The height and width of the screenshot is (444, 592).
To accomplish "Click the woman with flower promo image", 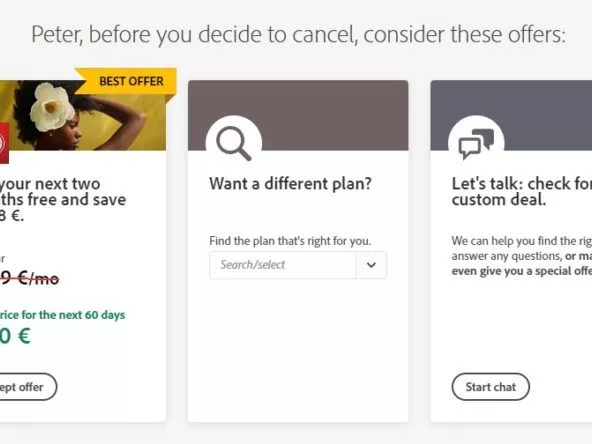I will tap(83, 115).
